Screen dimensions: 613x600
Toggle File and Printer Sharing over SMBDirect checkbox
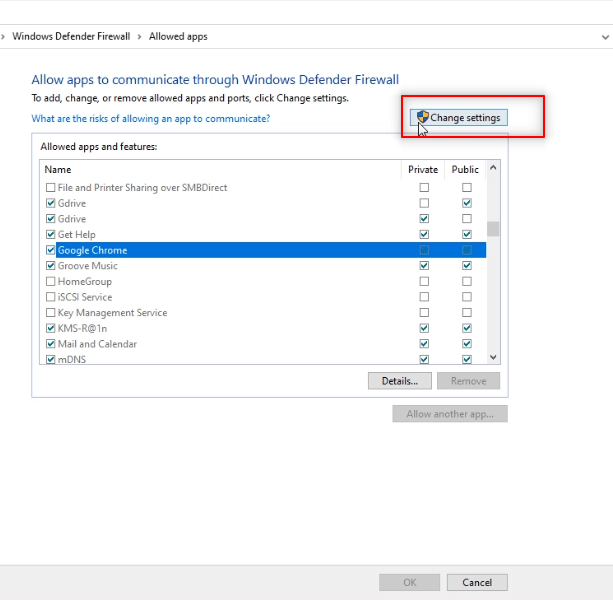[50, 188]
